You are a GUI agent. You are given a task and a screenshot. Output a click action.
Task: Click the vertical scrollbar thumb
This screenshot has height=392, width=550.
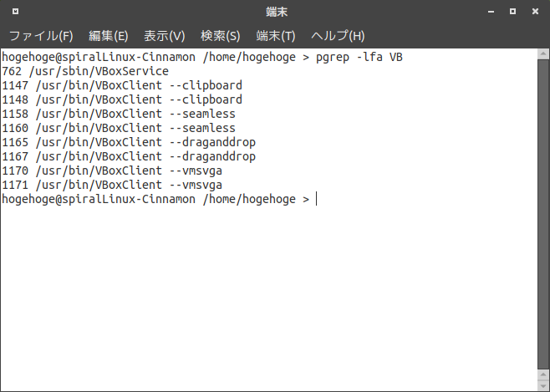(x=543, y=214)
